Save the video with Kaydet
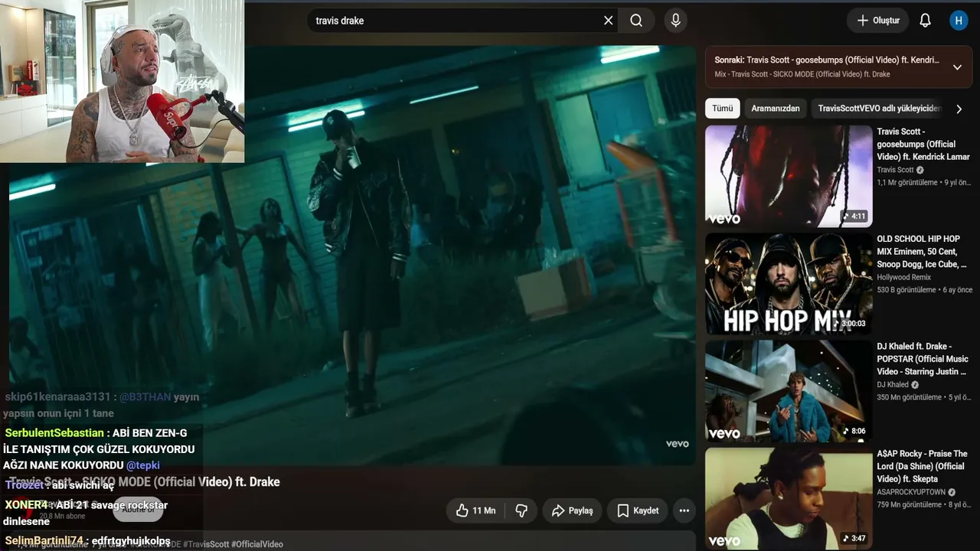The height and width of the screenshot is (551, 980). (x=638, y=510)
